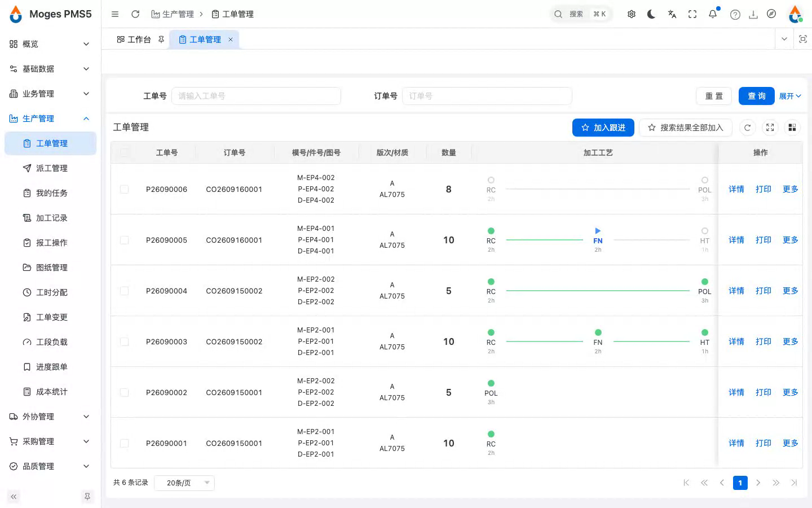Collapse the sidebar with double-arrow icon
Viewport: 812px width, 508px height.
[x=14, y=497]
